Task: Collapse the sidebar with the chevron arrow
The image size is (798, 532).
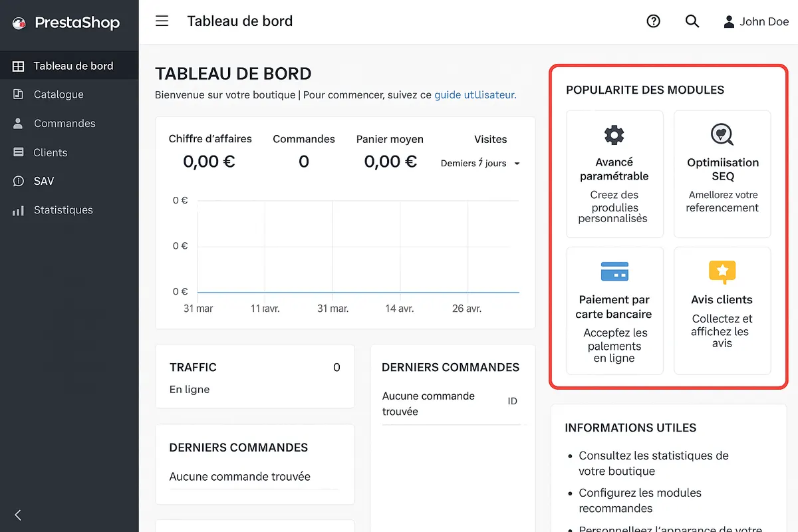Action: (18, 515)
